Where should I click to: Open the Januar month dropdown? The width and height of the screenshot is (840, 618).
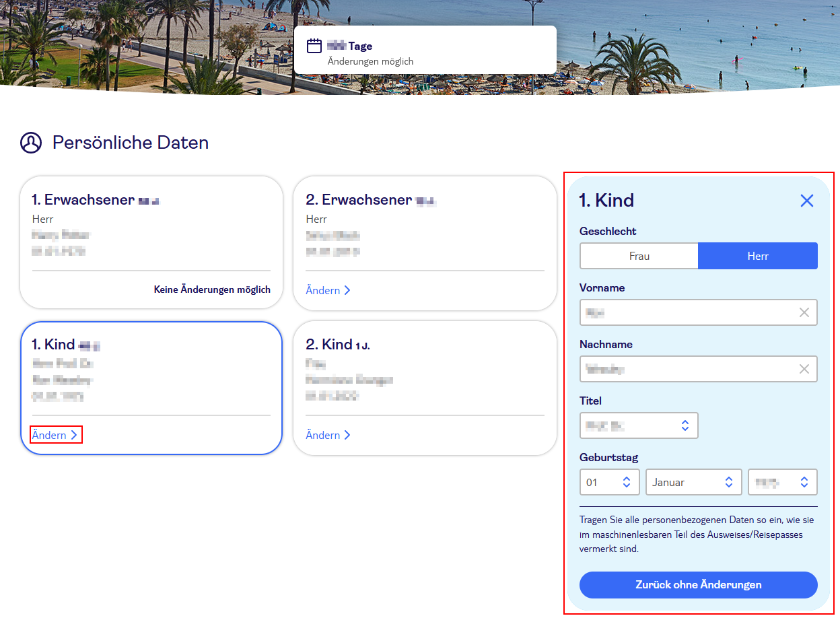(x=693, y=482)
